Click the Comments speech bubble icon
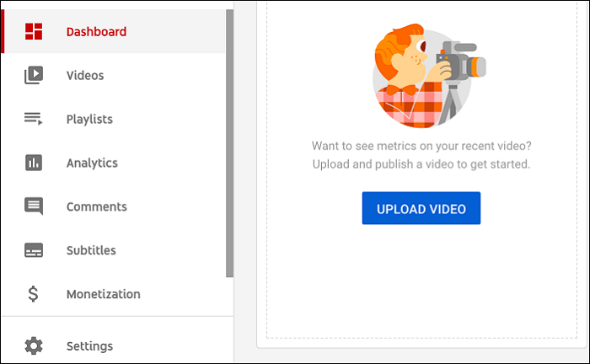Image resolution: width=590 pixels, height=364 pixels. pyautogui.click(x=34, y=206)
